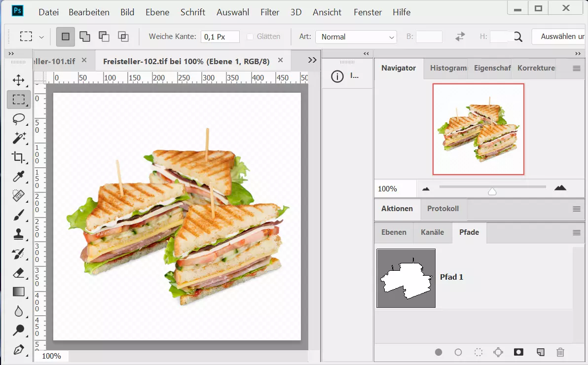Select the Pfad 1 thumbnail

[405, 278]
